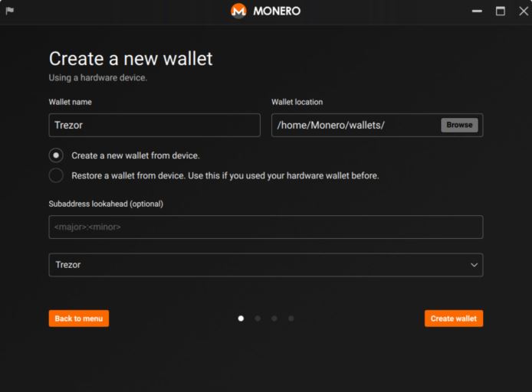Minimize the Monero window
Image resolution: width=532 pixels, height=392 pixels.
[477, 11]
